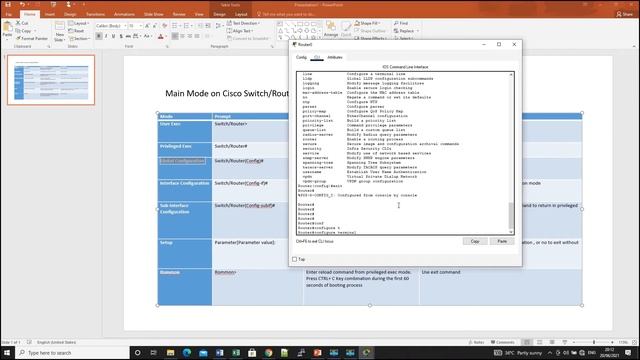This screenshot has width=640, height=360.
Task: Activate Format Painter
Action: [x=32, y=38]
